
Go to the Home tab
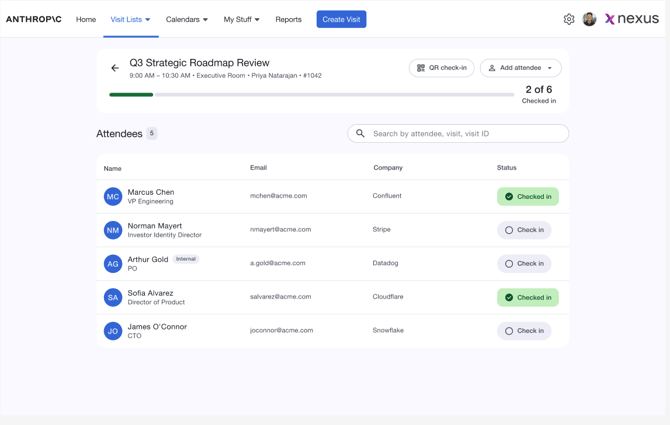click(x=86, y=19)
